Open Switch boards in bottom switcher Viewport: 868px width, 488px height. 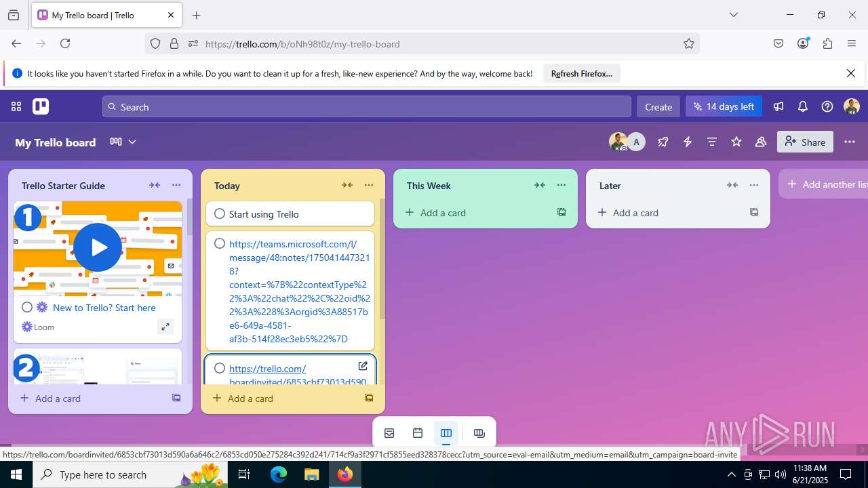tap(479, 433)
